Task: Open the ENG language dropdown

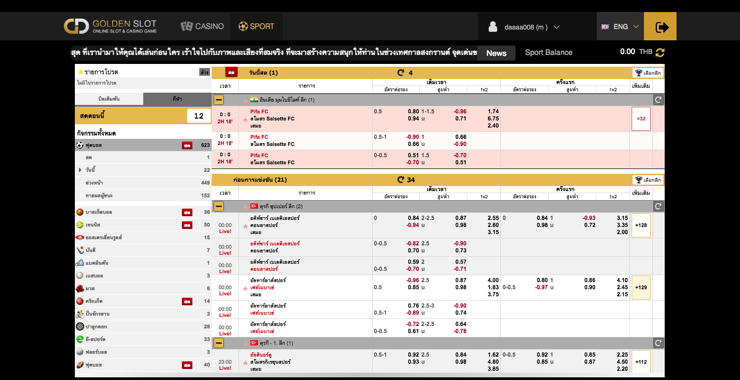Action: coord(620,26)
